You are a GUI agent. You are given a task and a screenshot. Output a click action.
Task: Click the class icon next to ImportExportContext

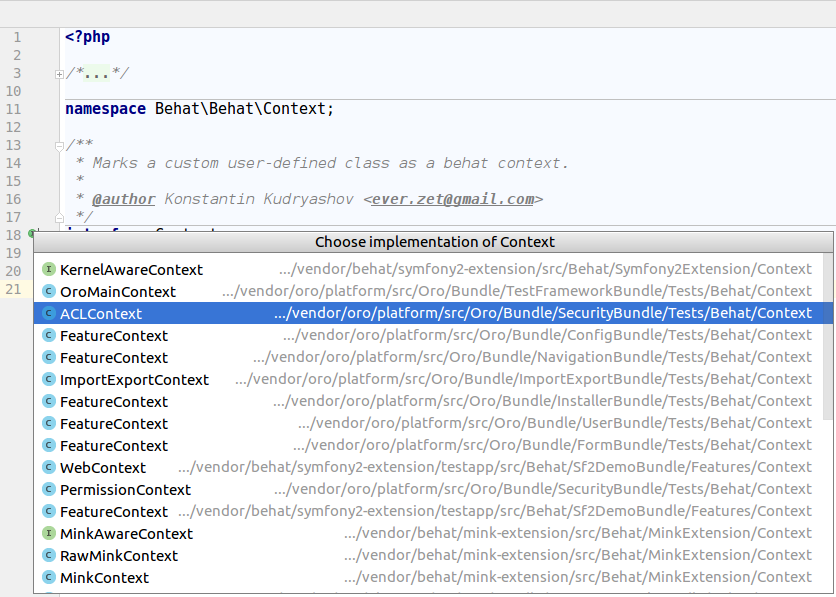click(49, 380)
